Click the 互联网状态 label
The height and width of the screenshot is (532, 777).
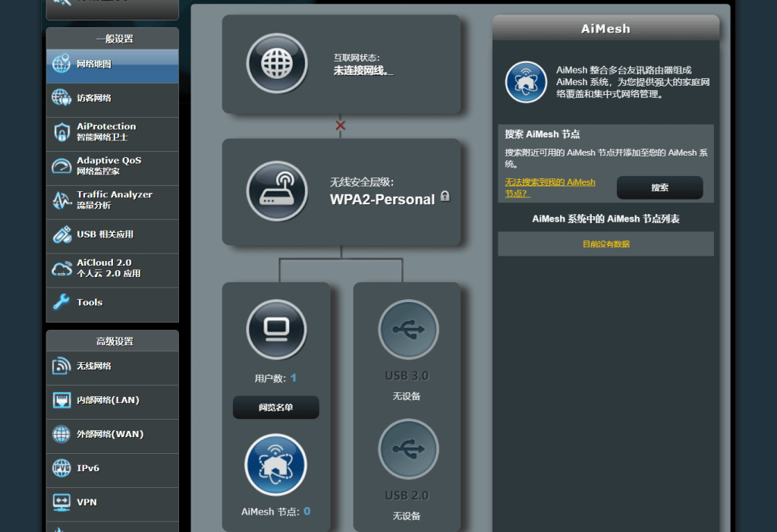[x=357, y=58]
